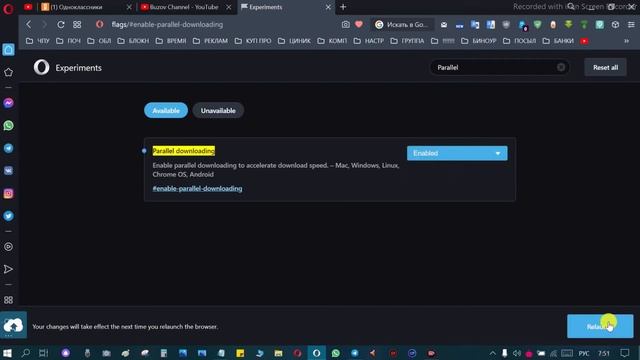Viewport: 640px width, 360px height.
Task: Open Twitter in Opera sidebar
Action: tap(9, 216)
